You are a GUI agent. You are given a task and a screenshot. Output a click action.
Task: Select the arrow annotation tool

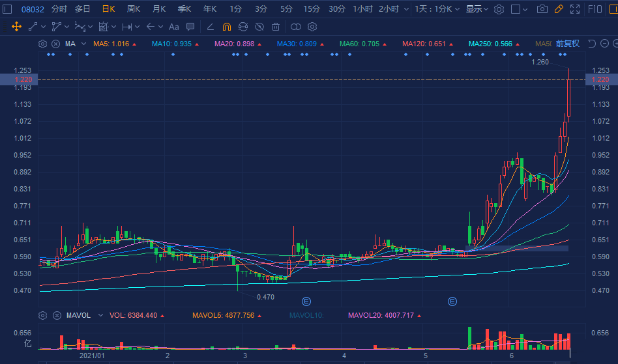point(150,27)
